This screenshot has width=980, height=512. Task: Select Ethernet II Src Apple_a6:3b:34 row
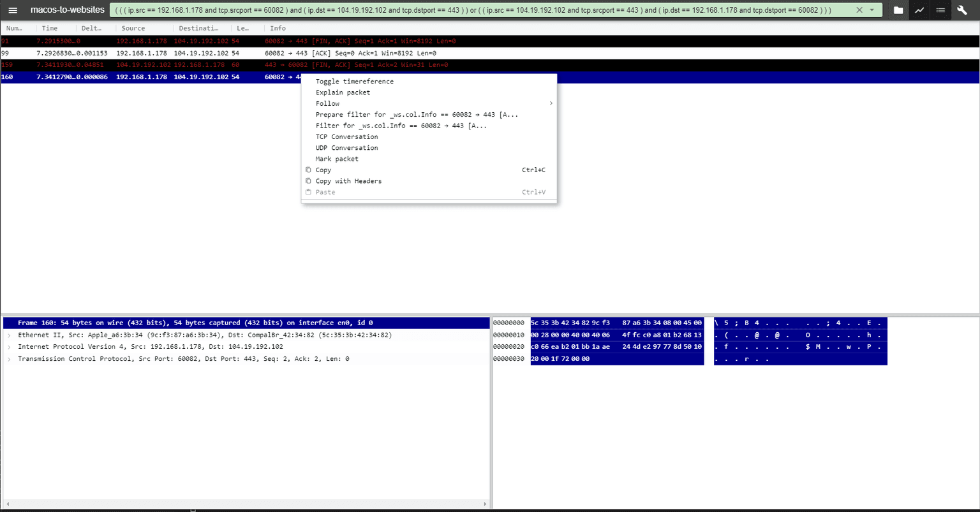[205, 335]
